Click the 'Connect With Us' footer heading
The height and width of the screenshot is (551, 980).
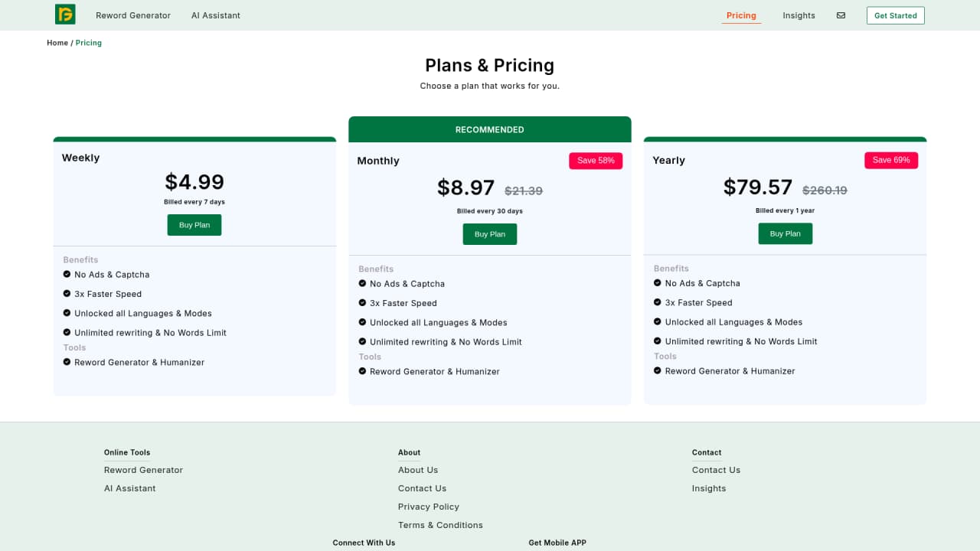click(364, 543)
